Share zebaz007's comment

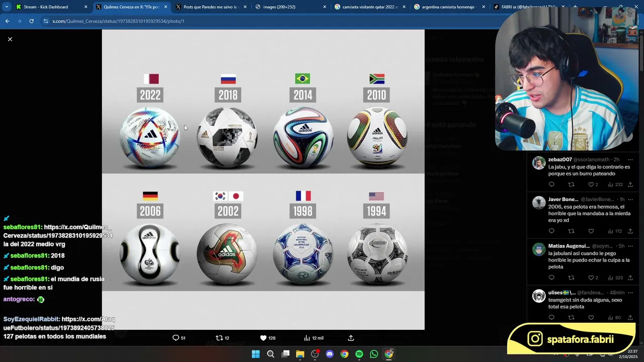pos(630,185)
